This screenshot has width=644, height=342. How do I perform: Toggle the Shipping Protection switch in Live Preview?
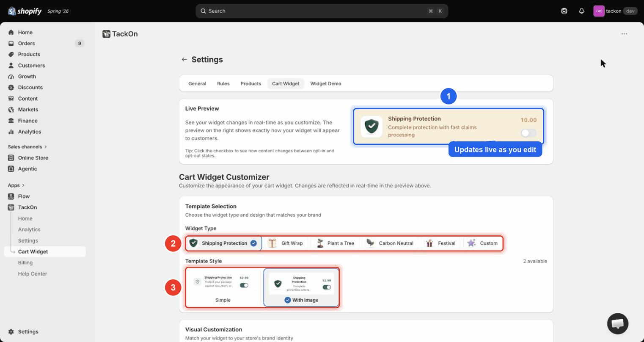tap(528, 133)
